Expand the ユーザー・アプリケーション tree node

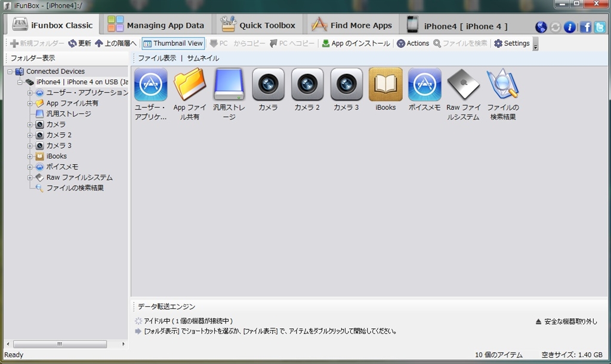30,92
